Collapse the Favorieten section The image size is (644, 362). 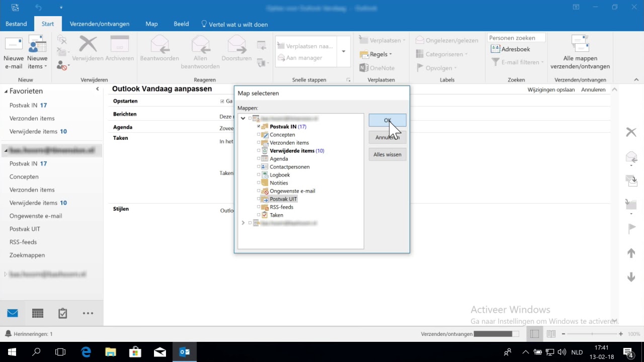click(6, 92)
